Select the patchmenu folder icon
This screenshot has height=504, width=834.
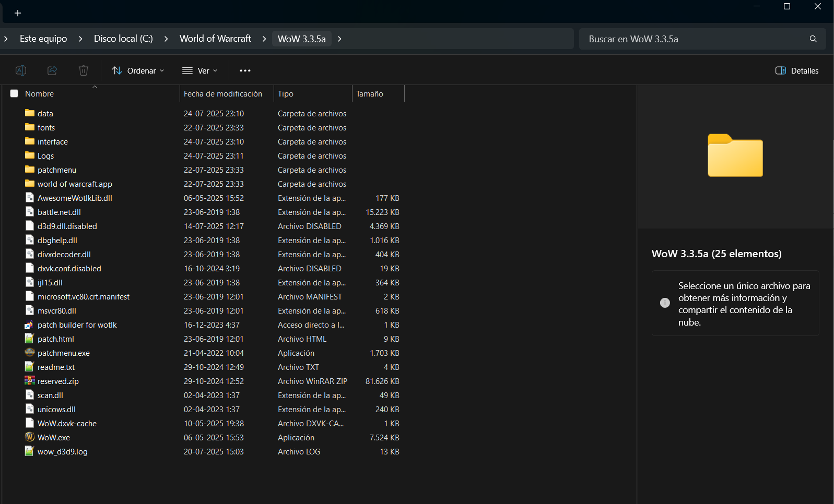30,170
